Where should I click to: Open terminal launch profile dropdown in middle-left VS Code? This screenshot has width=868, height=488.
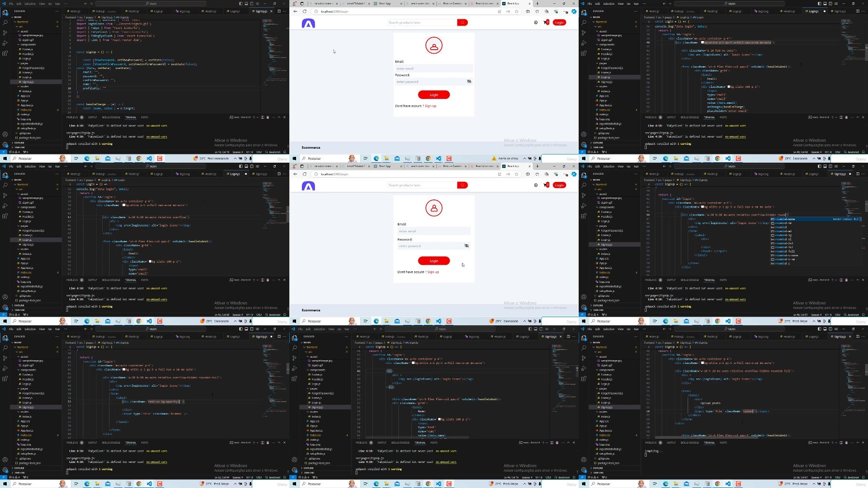click(x=258, y=280)
